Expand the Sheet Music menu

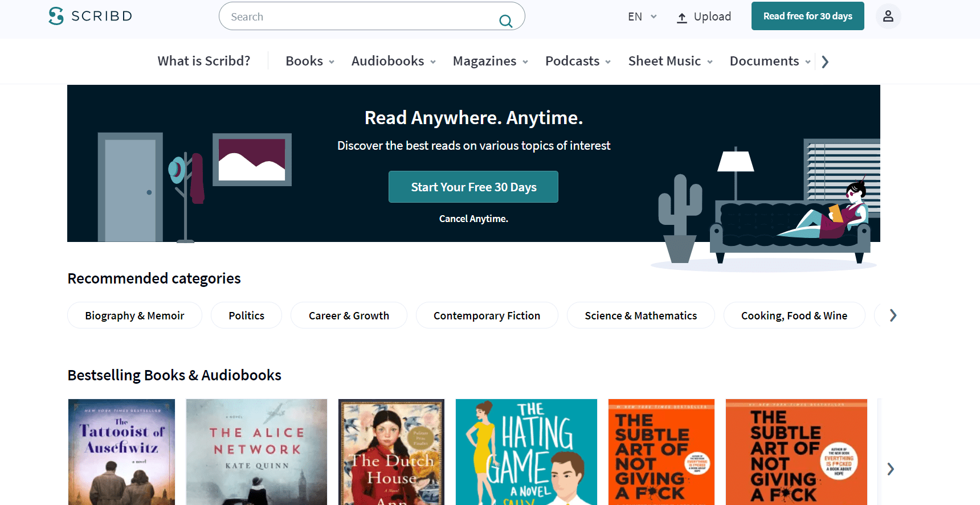(x=671, y=61)
